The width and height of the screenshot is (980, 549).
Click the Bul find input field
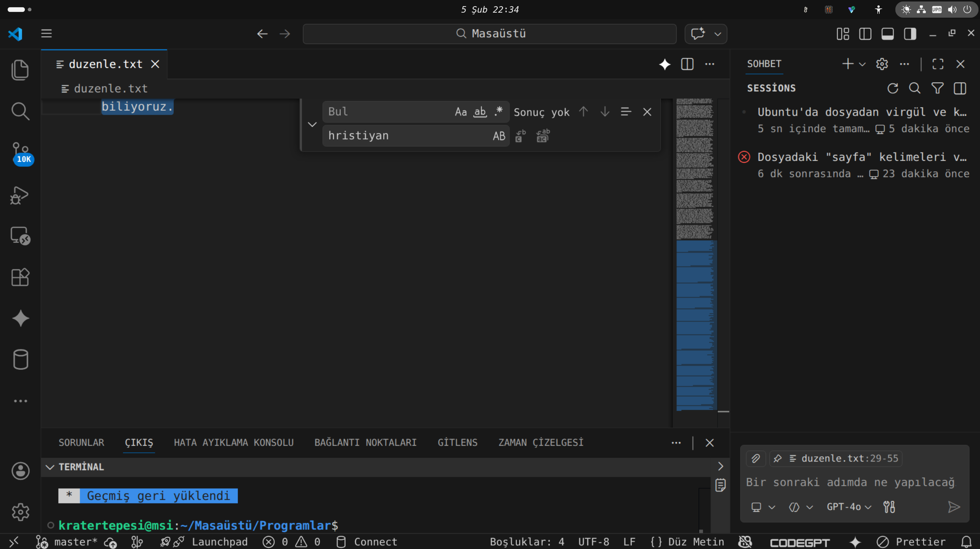(x=389, y=111)
